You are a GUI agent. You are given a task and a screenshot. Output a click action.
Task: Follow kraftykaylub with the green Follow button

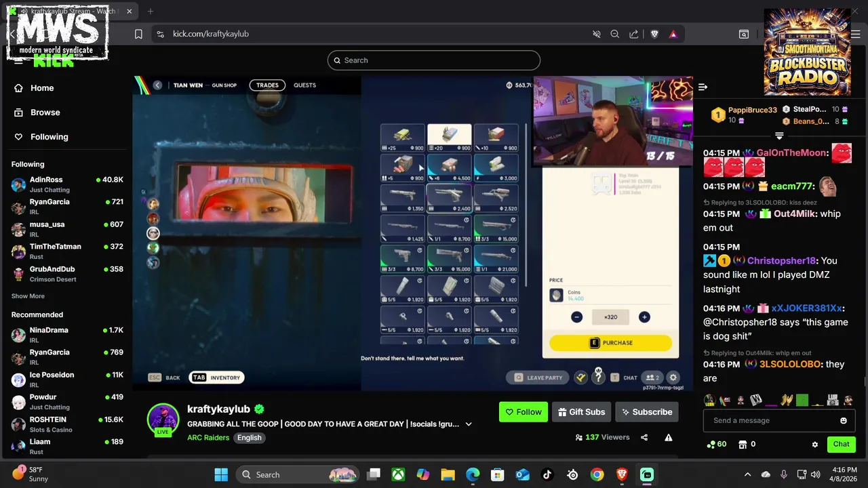pos(523,412)
